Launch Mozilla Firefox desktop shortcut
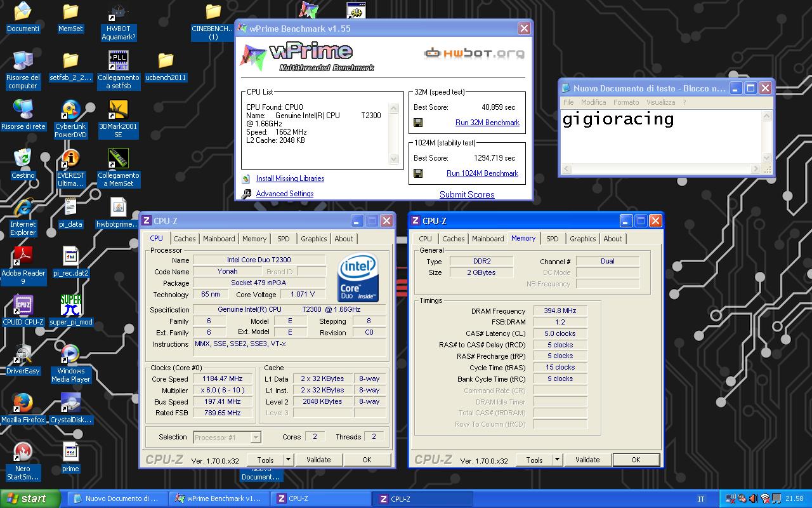The width and height of the screenshot is (812, 508). coord(23,408)
